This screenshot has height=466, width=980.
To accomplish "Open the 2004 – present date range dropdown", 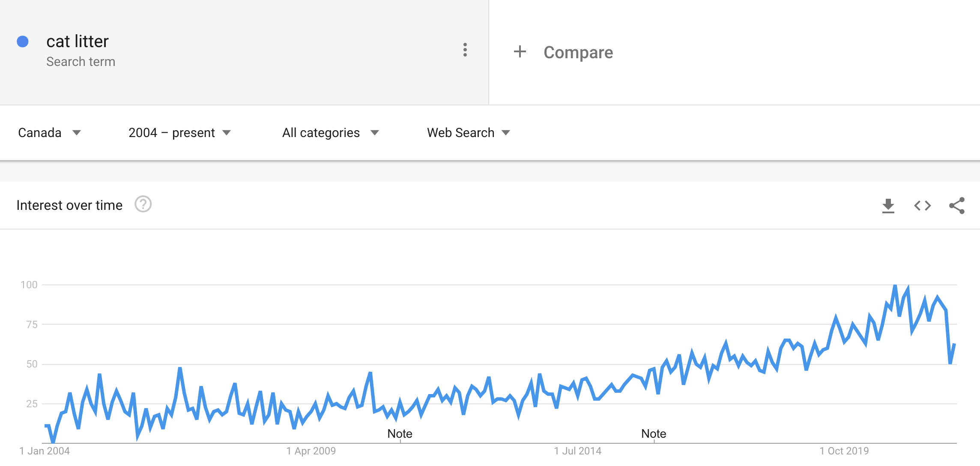I will [180, 133].
